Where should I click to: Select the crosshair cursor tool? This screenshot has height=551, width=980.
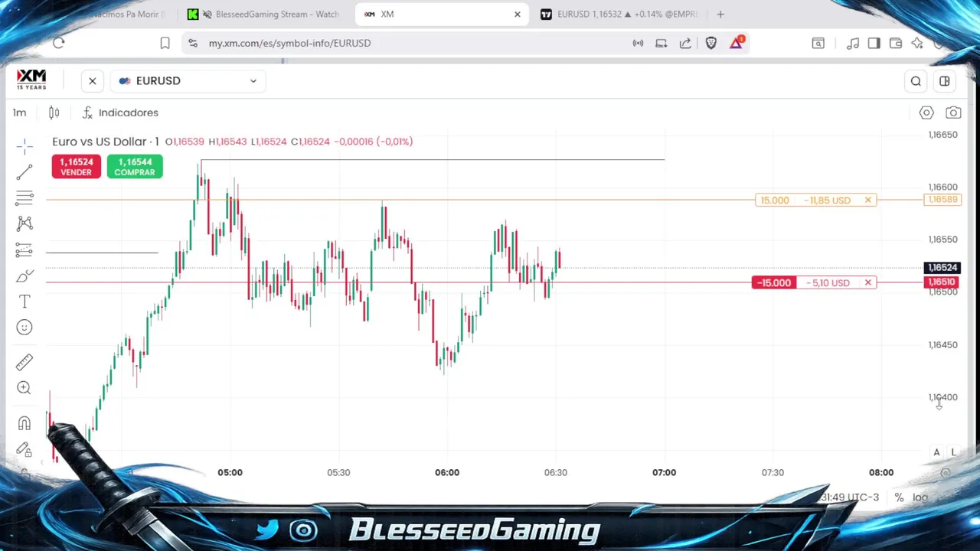(x=24, y=146)
